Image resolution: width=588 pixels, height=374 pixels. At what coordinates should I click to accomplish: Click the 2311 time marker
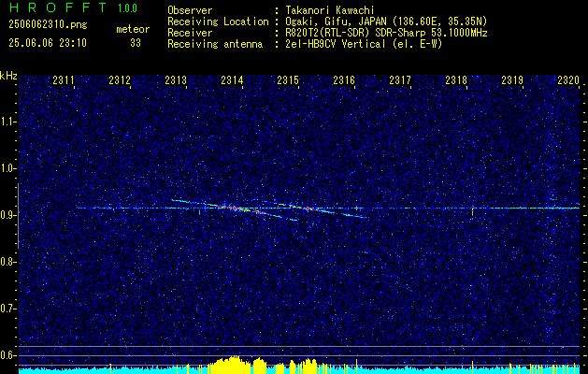[x=64, y=79]
